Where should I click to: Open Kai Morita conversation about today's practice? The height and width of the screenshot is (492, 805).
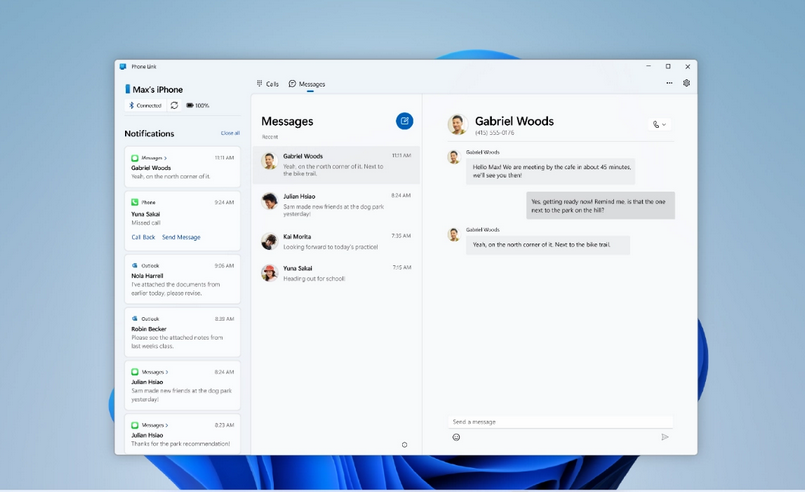336,241
